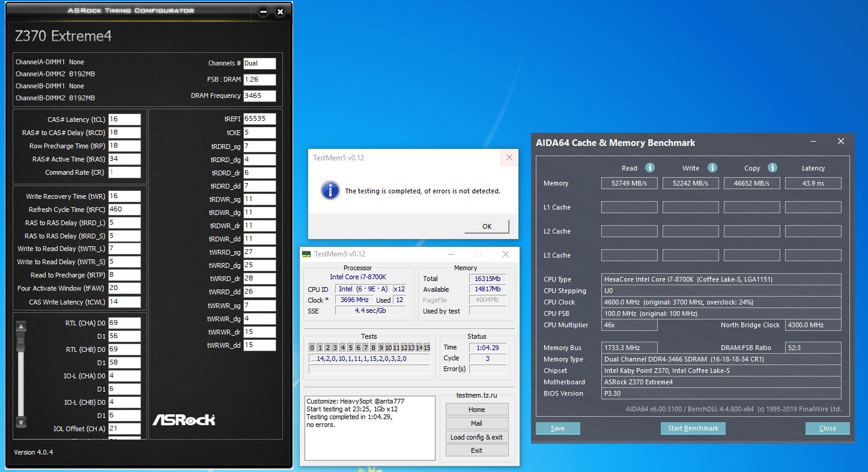Image resolution: width=868 pixels, height=472 pixels.
Task: Select the Refresh Cycle Time (tRFC) field
Action: click(124, 210)
